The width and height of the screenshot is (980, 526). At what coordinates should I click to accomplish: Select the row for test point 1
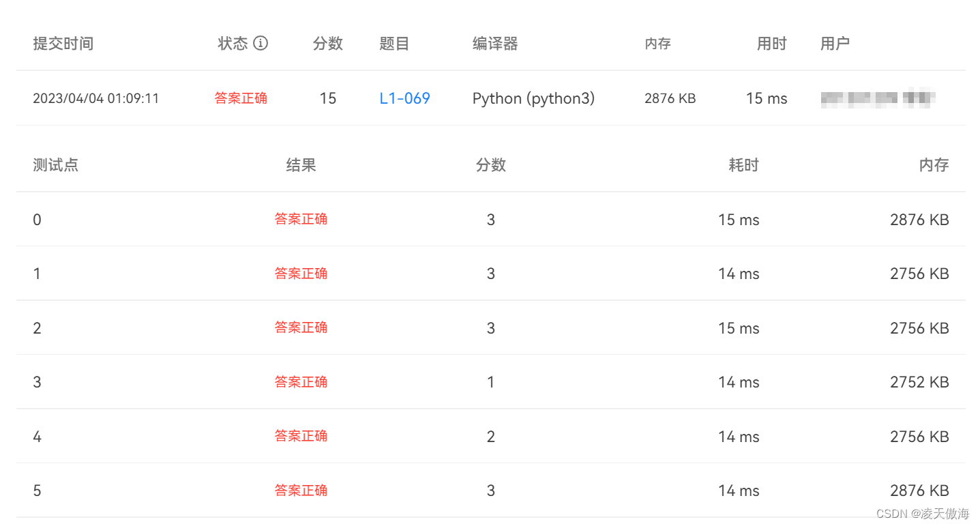[x=490, y=273]
